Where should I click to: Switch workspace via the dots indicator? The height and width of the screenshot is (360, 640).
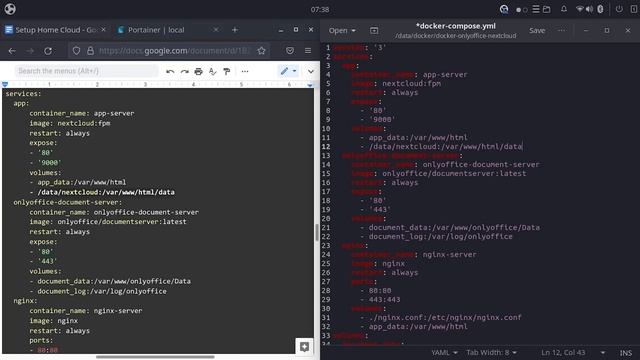(x=521, y=9)
